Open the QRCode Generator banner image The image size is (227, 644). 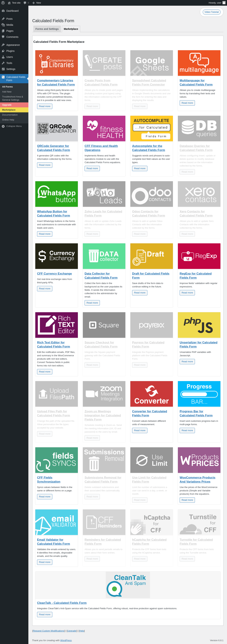(56, 129)
